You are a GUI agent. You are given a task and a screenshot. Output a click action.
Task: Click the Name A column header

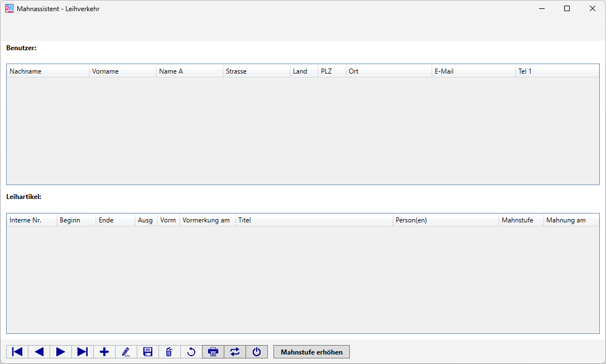pos(189,71)
